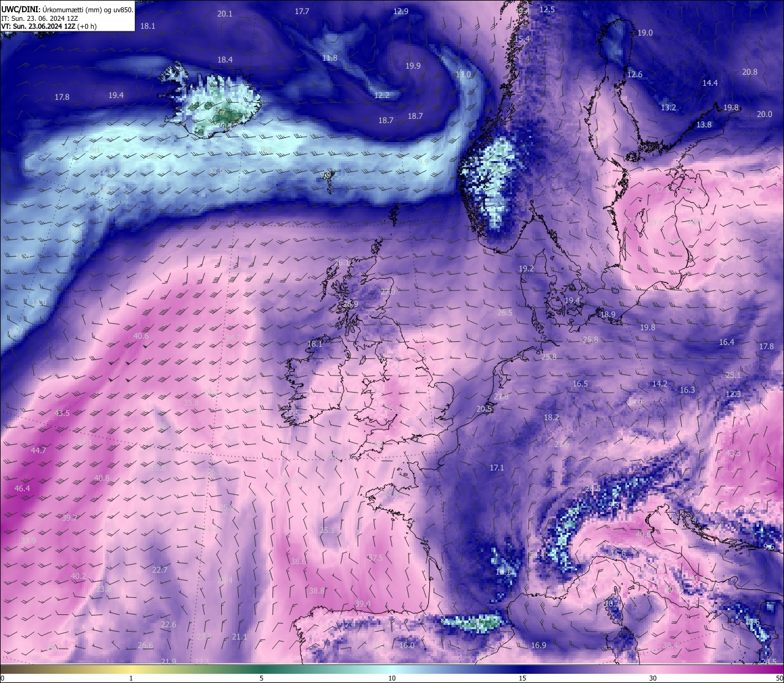
Task: Click the map value '12.3'
Action: pos(733,394)
